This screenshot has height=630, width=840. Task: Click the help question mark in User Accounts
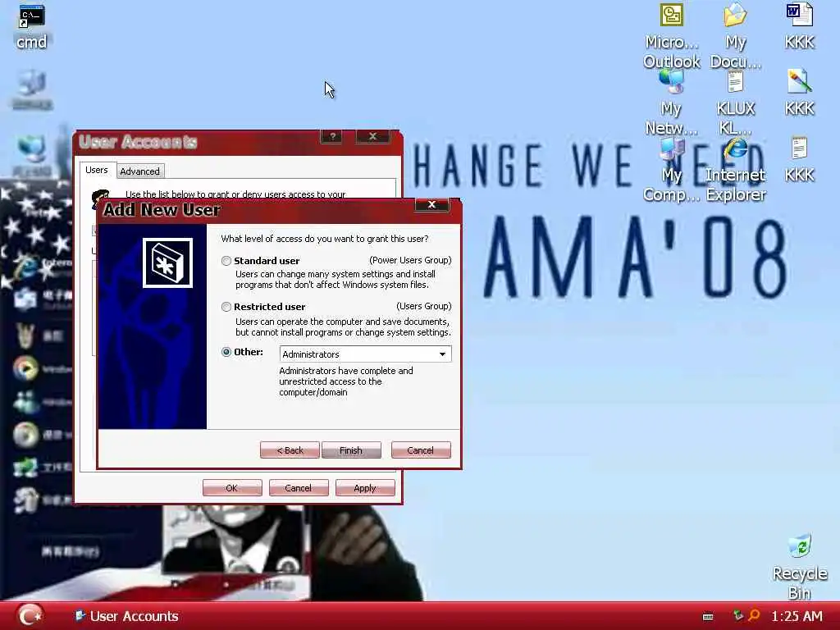pyautogui.click(x=333, y=137)
